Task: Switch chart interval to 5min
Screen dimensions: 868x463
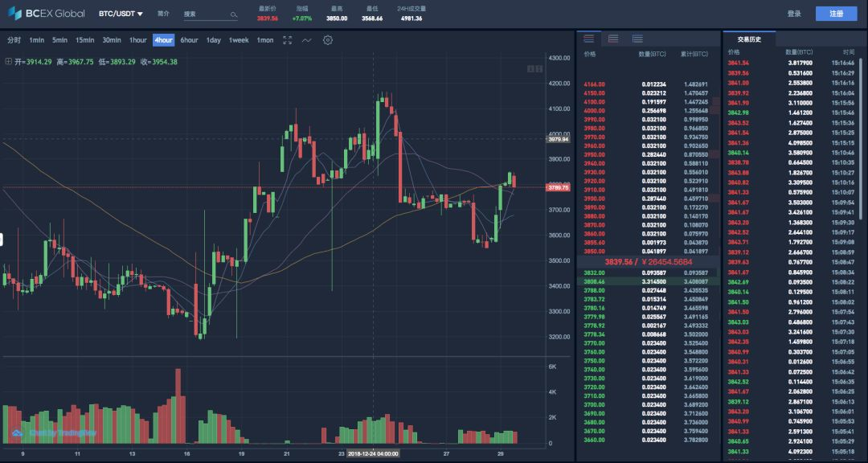Action: click(x=59, y=40)
